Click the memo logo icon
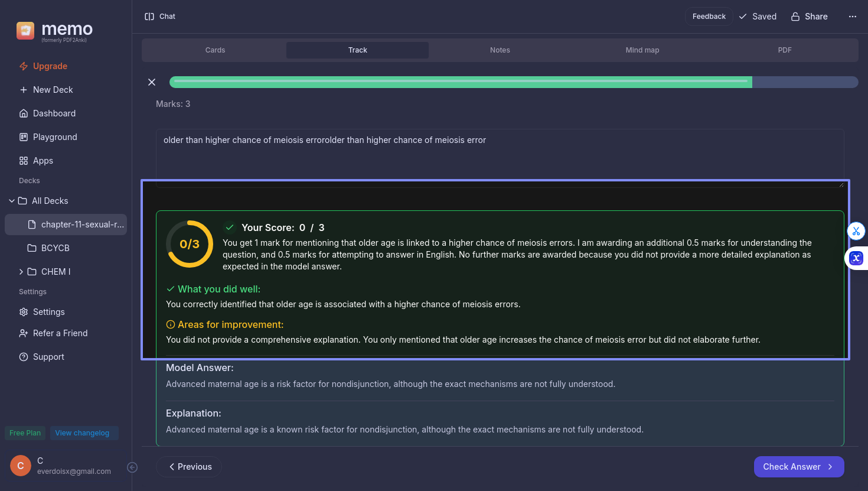 pyautogui.click(x=25, y=30)
